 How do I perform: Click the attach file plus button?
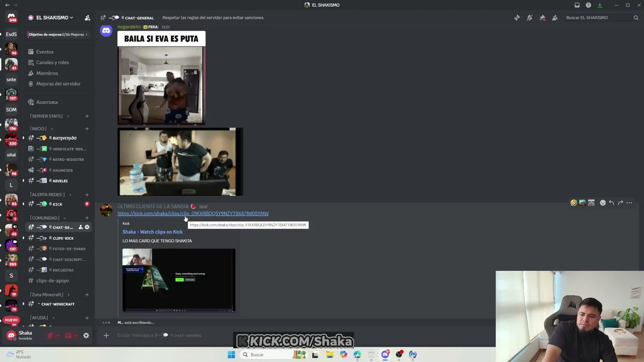pos(106,335)
